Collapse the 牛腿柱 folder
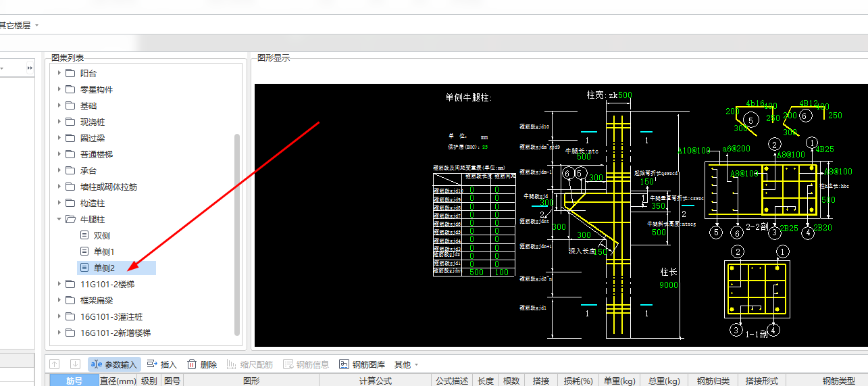868x386 pixels. point(59,219)
